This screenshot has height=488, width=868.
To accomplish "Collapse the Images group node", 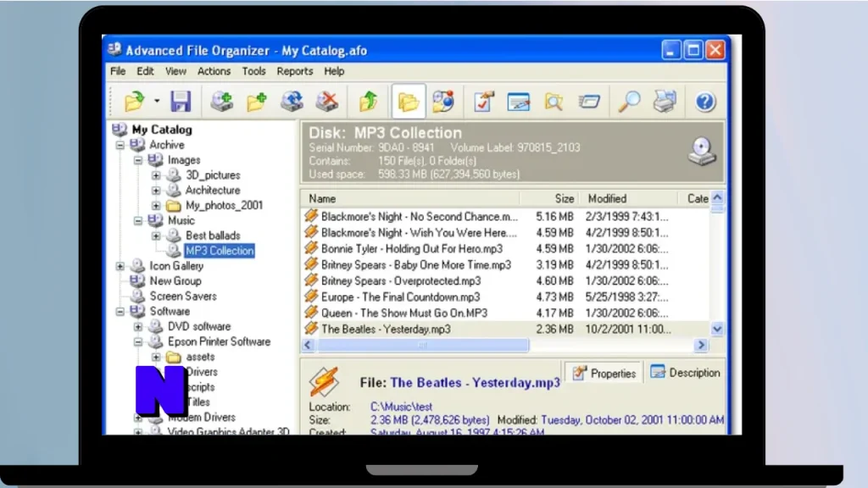I will [138, 160].
